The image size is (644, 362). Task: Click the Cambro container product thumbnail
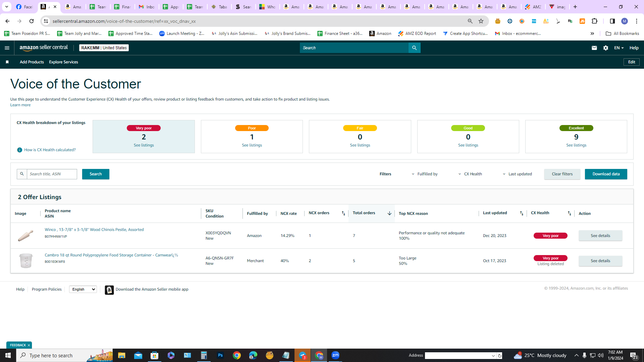pos(25,260)
